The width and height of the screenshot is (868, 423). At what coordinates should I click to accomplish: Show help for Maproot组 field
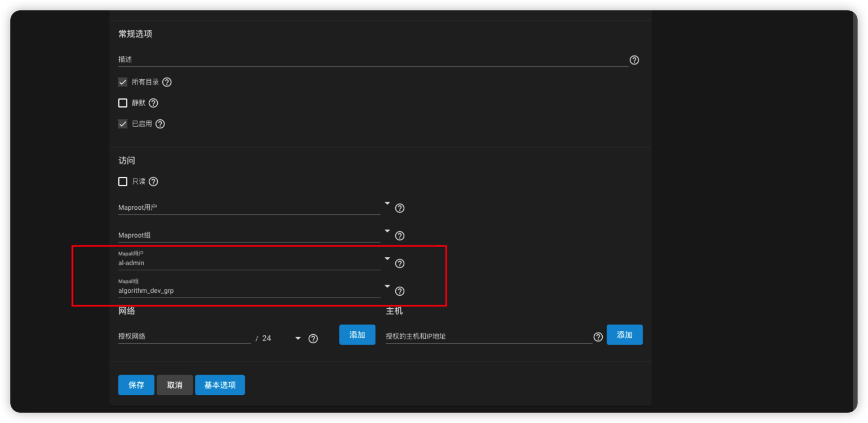[400, 236]
